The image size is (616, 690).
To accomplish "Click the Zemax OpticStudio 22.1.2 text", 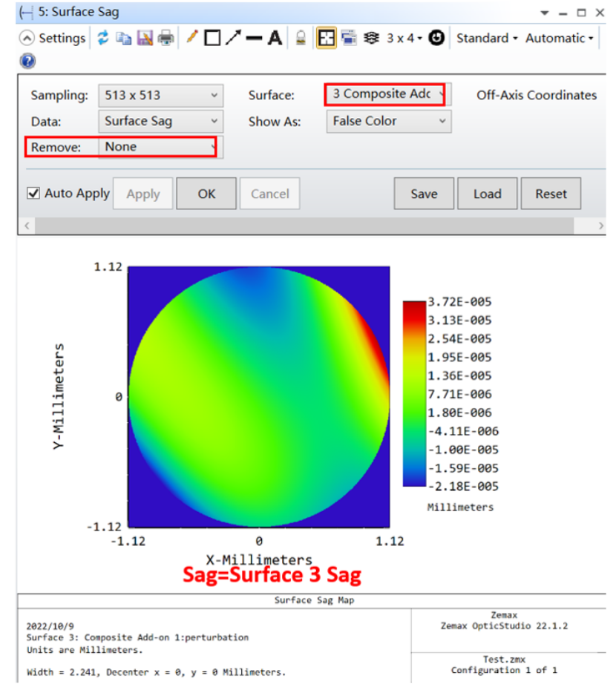I will click(504, 625).
